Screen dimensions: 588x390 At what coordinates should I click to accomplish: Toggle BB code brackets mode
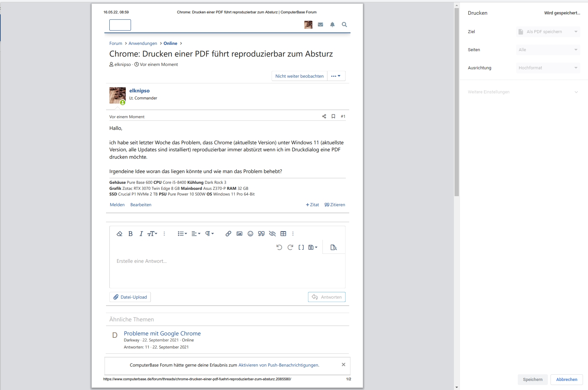click(x=301, y=247)
